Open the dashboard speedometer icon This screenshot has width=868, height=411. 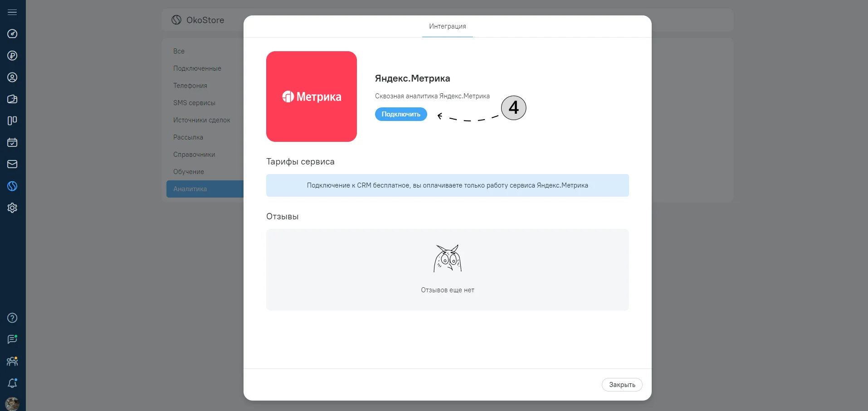click(12, 34)
